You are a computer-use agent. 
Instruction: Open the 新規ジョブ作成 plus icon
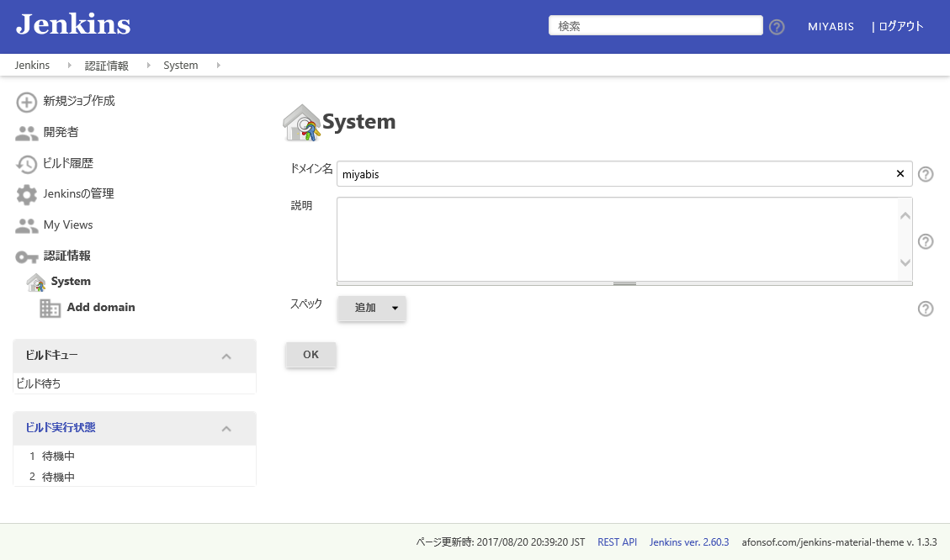[x=26, y=102]
